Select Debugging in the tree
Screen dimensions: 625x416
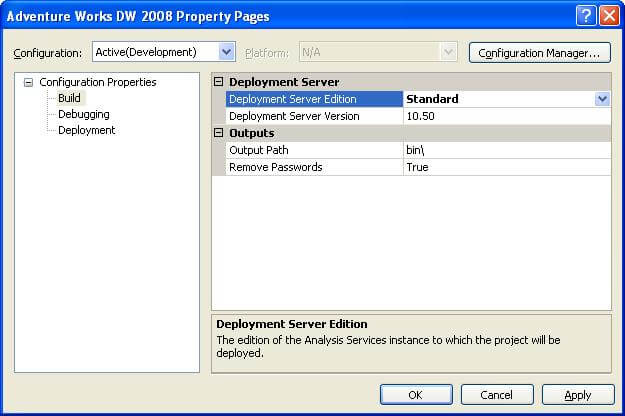tap(84, 114)
